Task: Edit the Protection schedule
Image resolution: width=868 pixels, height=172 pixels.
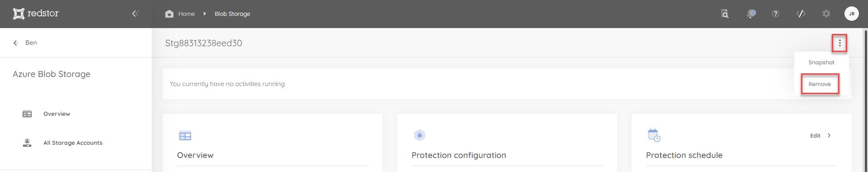Action: 820,135
